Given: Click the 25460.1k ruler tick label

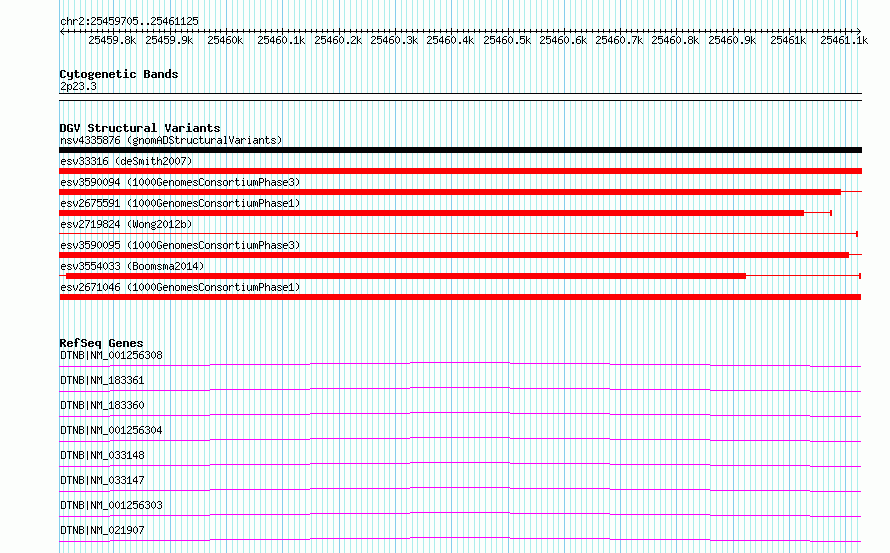Looking at the screenshot, I should click(281, 40).
